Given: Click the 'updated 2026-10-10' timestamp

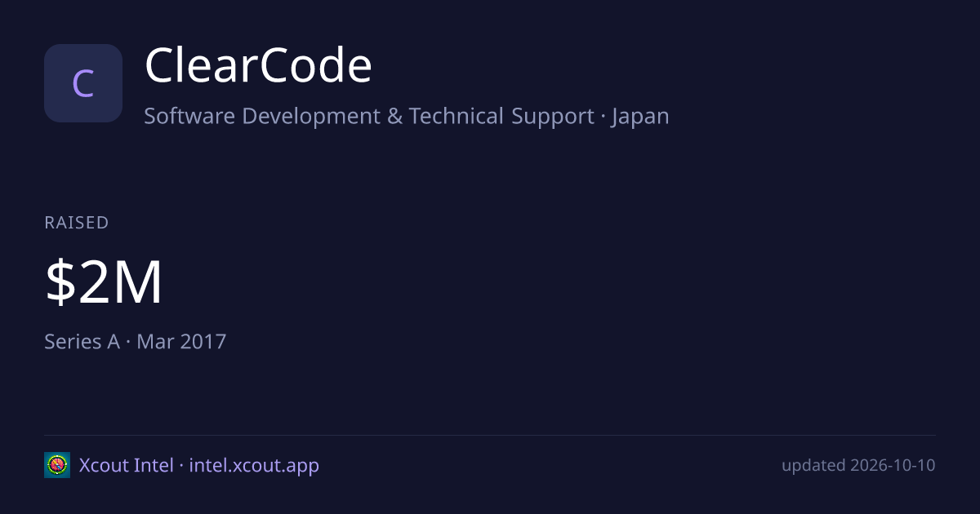Looking at the screenshot, I should tap(858, 466).
